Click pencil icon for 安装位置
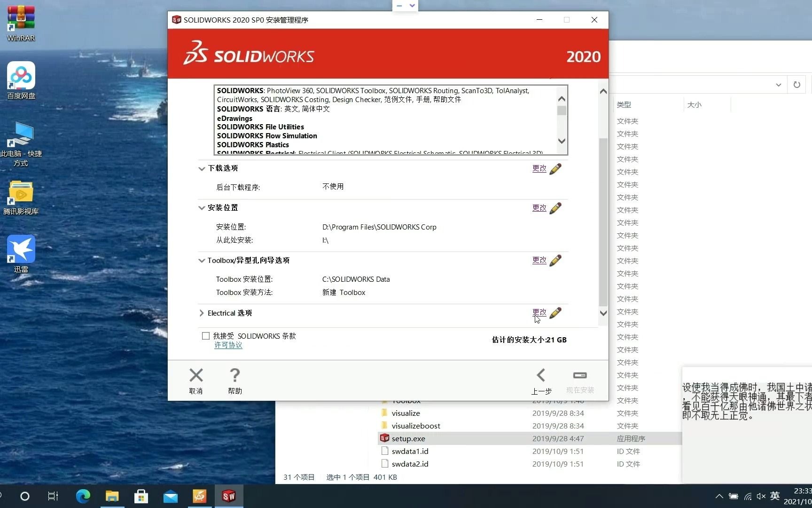The image size is (812, 508). 555,208
